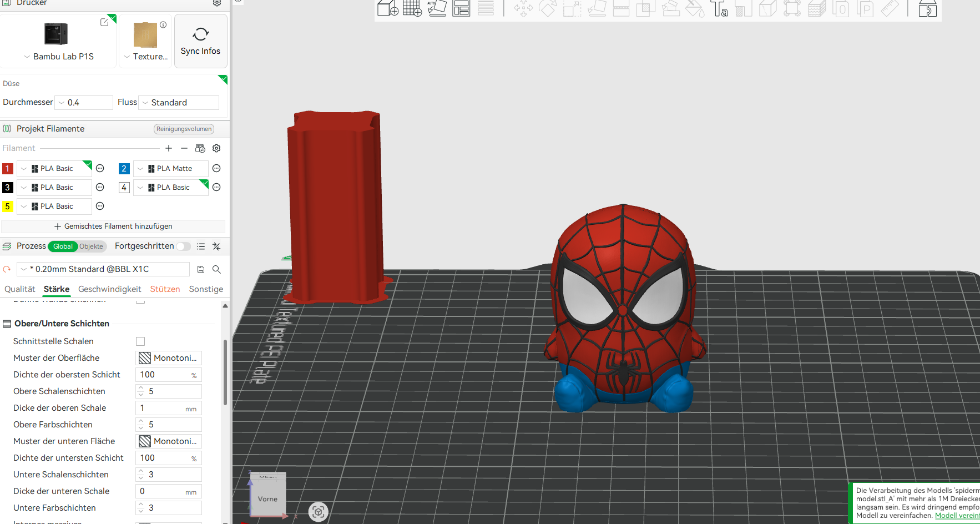Click the process settings list icon
Viewport: 980px width, 524px height.
tap(201, 246)
